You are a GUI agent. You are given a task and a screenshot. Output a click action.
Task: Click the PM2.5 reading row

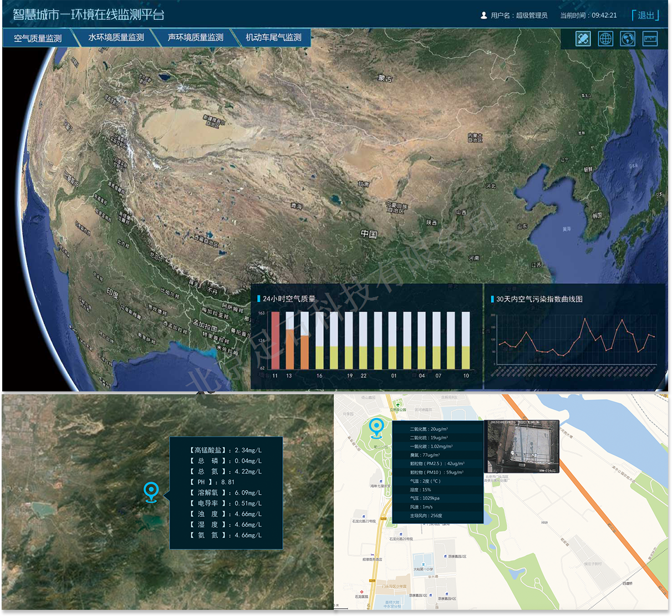pos(437,464)
